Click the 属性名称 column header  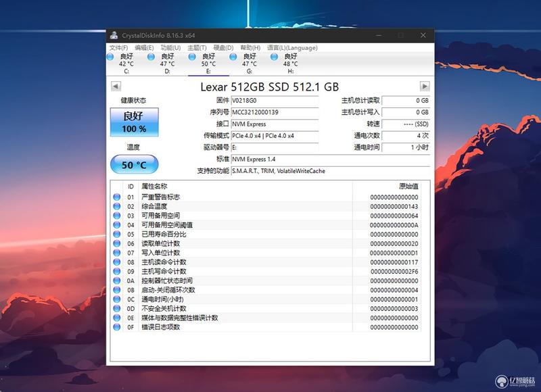click(245, 187)
